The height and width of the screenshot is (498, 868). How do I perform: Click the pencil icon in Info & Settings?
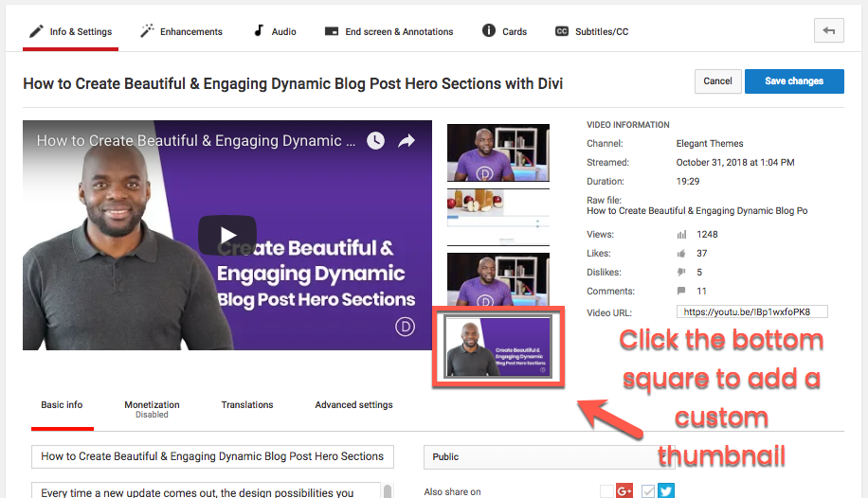36,31
